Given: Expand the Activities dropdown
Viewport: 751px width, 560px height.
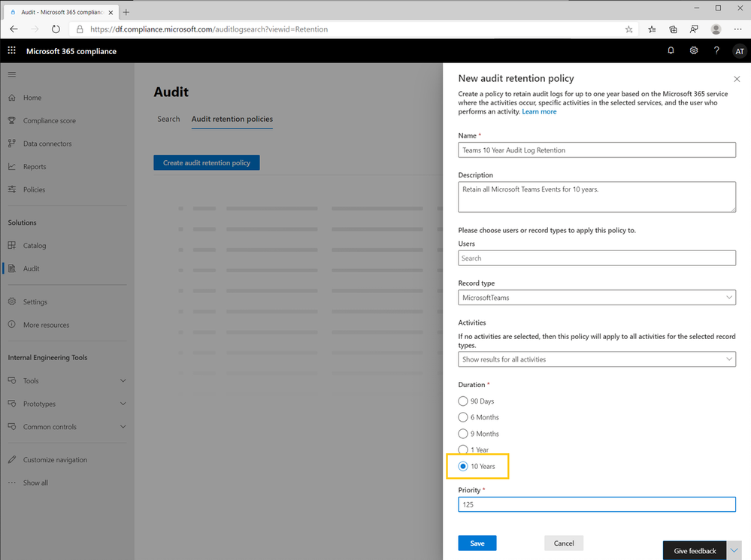Looking at the screenshot, I should [x=597, y=359].
